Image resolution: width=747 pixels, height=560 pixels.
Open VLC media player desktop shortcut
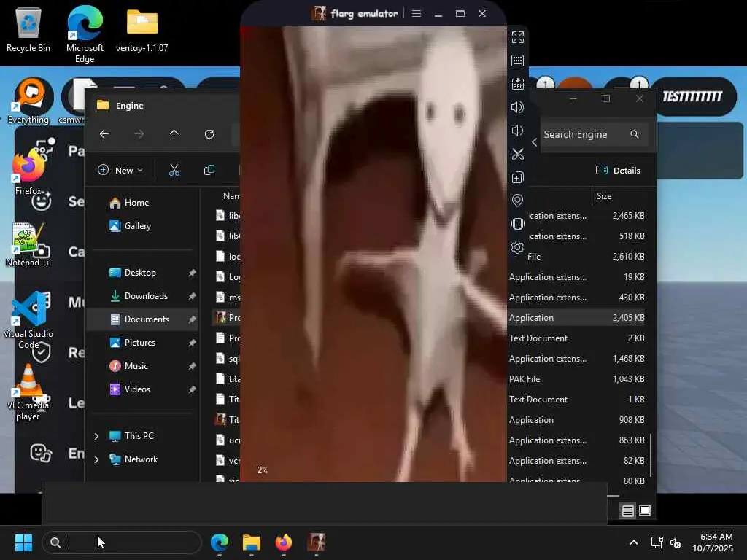coord(28,392)
